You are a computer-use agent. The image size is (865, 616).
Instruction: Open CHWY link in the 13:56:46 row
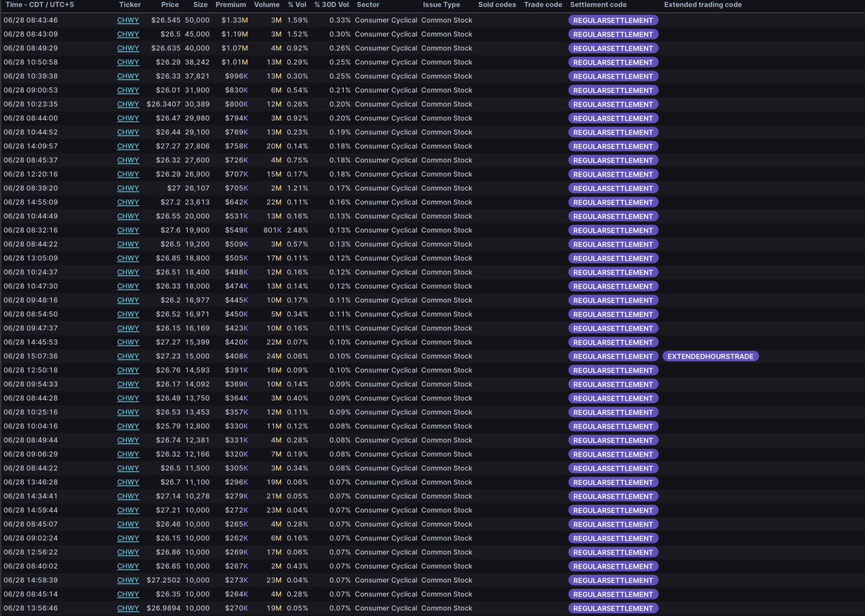(128, 609)
